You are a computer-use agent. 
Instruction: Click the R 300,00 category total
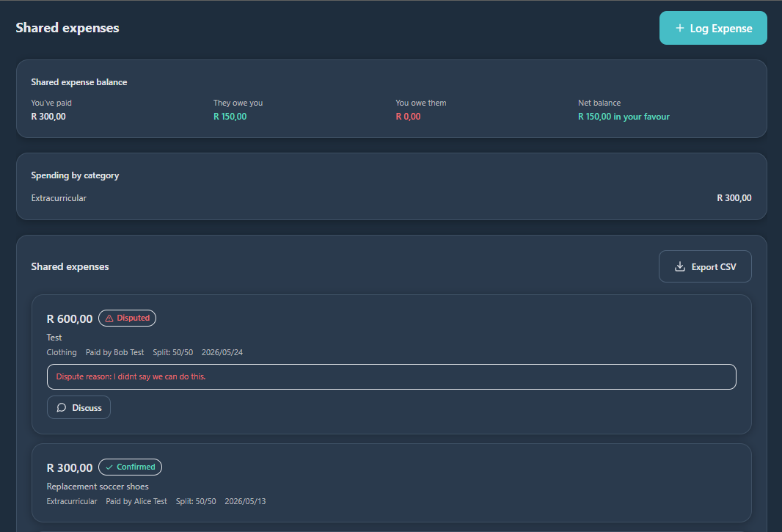point(734,198)
